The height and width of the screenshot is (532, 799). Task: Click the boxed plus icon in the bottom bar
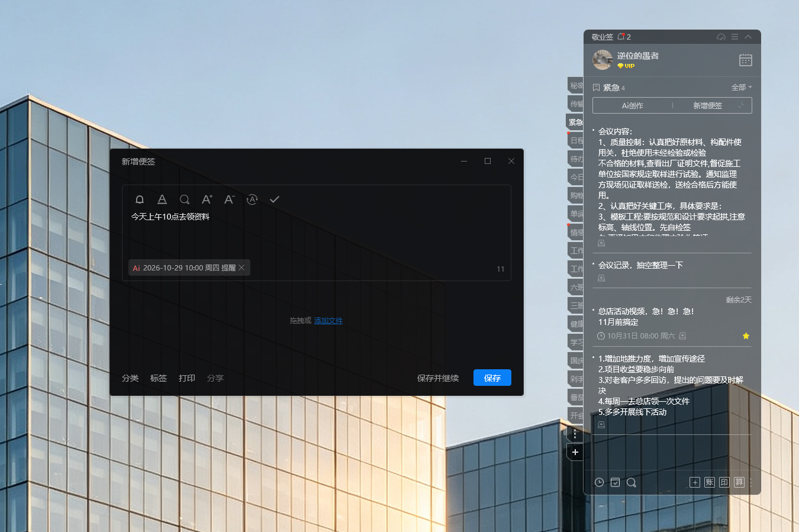[695, 482]
